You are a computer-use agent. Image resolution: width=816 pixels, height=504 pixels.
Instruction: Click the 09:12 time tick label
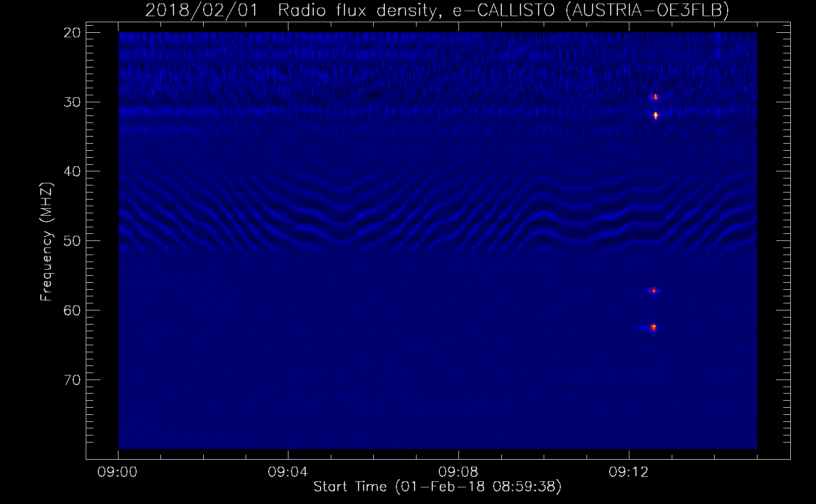[x=629, y=472]
